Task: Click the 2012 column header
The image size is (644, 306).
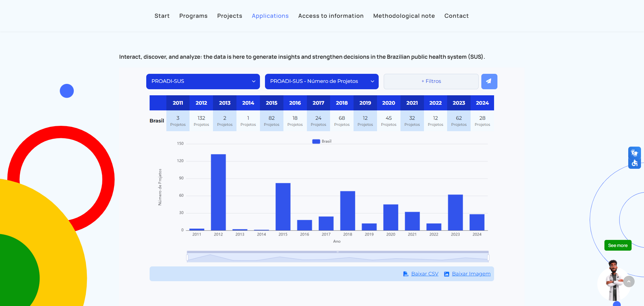Action: pos(201,103)
